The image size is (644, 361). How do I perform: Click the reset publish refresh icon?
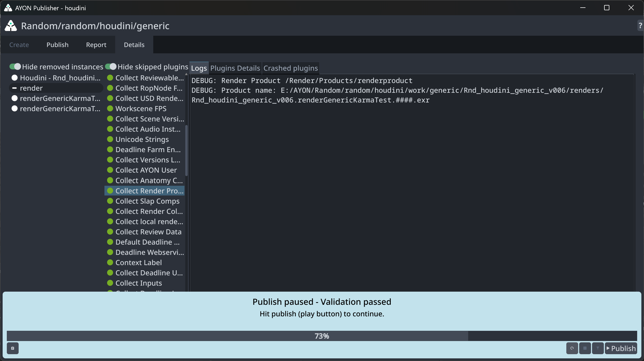coord(572,348)
